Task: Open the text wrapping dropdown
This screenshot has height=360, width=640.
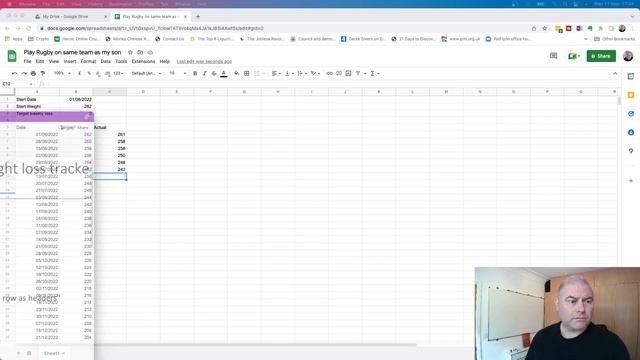Action: (x=301, y=73)
